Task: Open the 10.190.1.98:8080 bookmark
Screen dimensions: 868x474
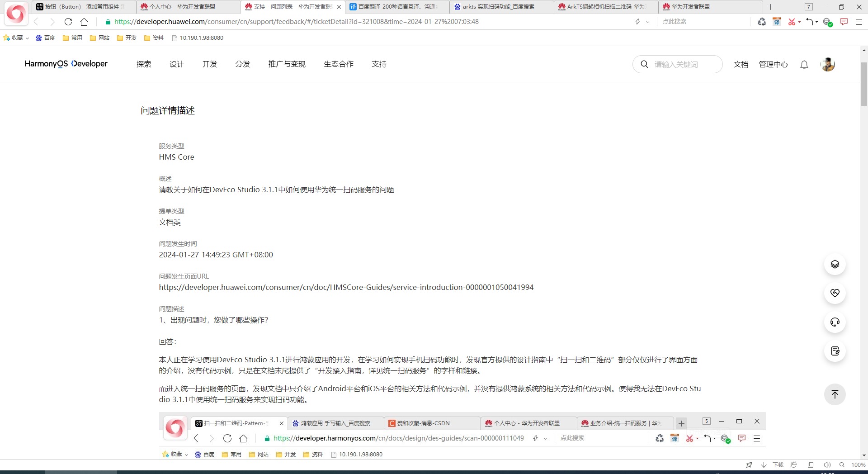Action: [198, 38]
